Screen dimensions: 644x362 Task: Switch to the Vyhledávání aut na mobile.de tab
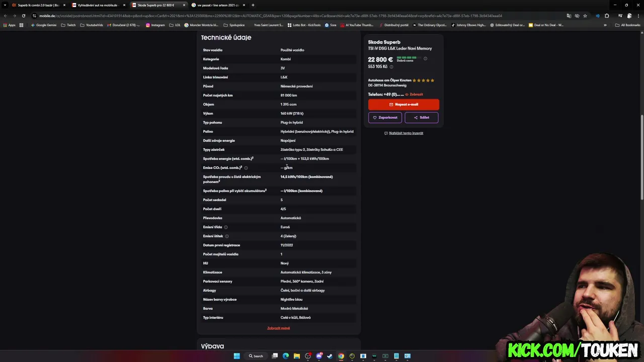click(x=98, y=5)
